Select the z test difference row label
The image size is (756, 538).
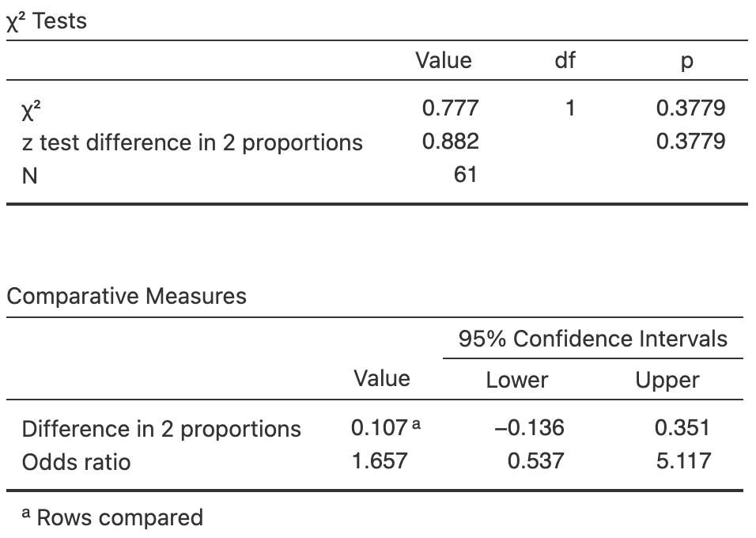click(192, 142)
